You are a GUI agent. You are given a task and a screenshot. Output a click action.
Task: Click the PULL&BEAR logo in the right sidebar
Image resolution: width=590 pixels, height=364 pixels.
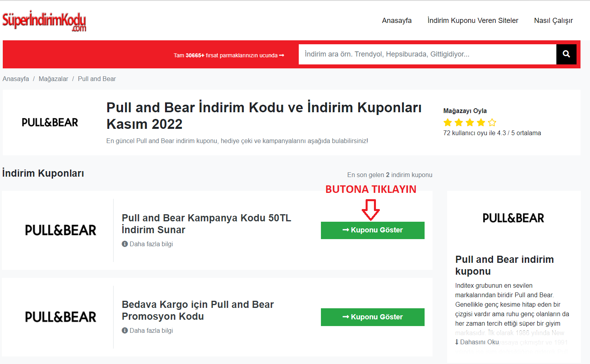[513, 218]
